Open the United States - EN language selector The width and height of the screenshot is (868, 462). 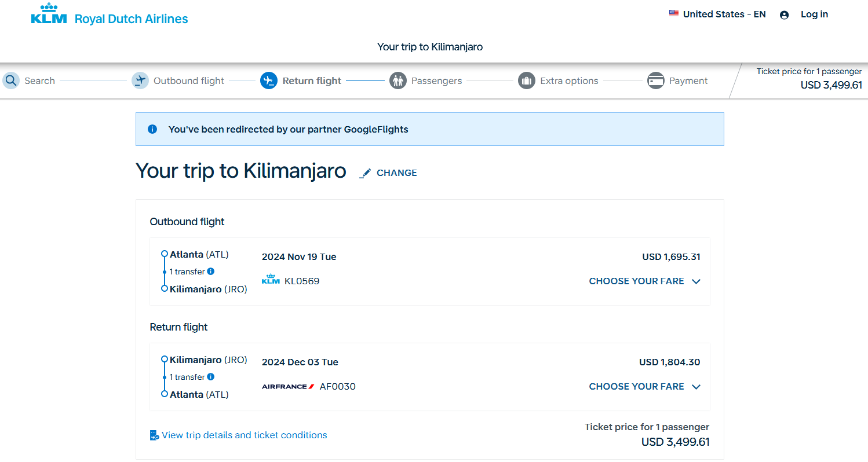point(717,14)
